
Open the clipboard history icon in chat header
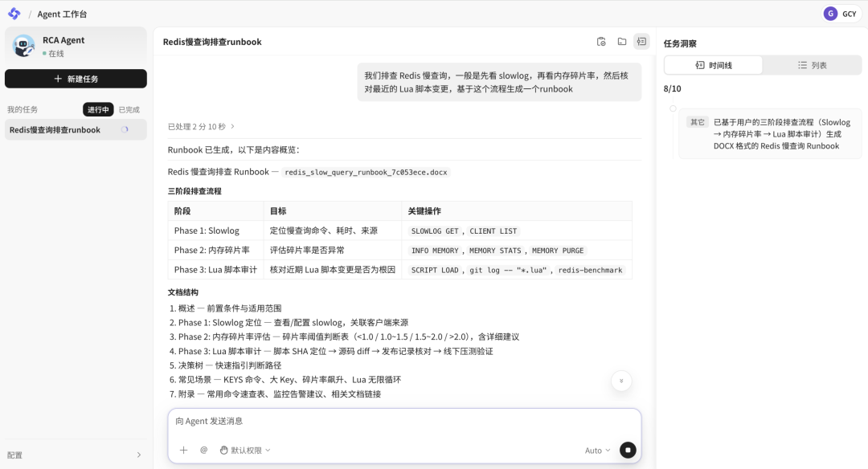[601, 42]
